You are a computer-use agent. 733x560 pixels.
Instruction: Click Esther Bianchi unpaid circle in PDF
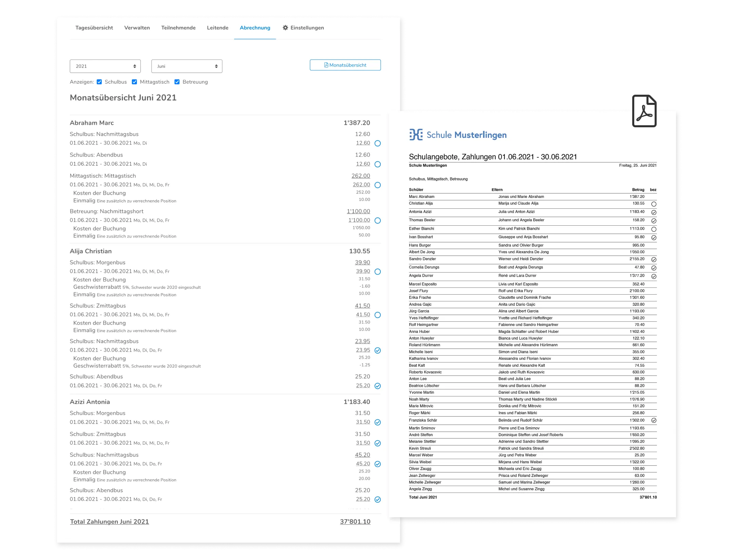(x=654, y=229)
